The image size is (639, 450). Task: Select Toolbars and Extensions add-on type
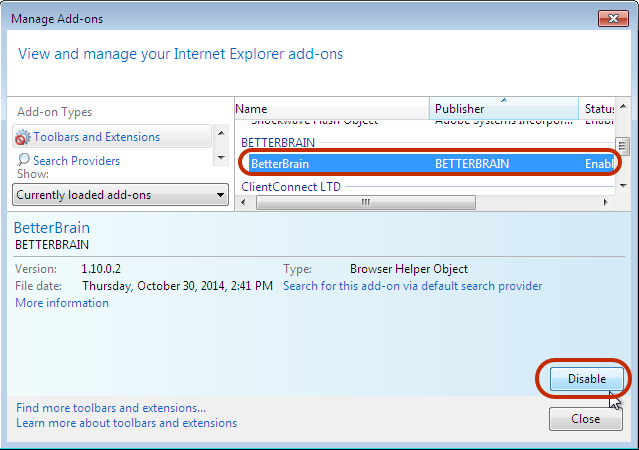[x=112, y=137]
